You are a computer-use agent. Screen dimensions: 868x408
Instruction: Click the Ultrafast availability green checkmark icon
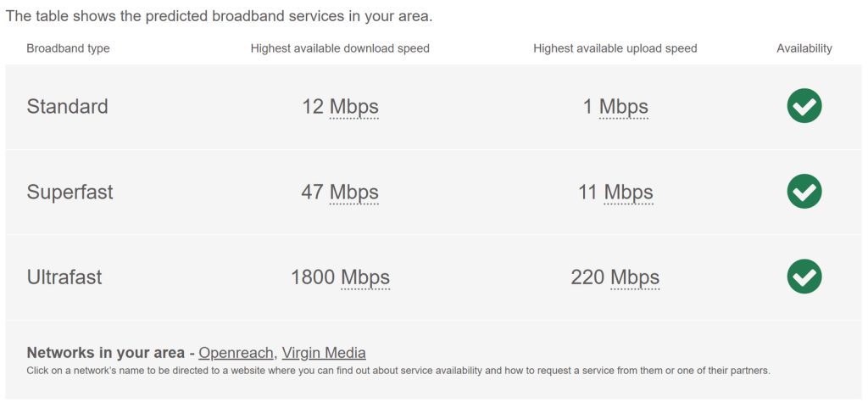(x=804, y=277)
